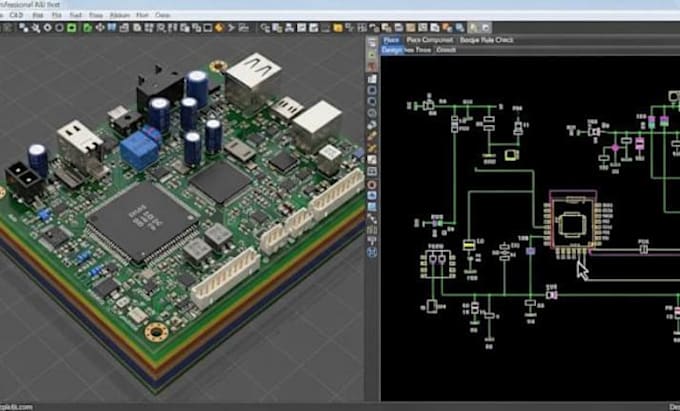The height and width of the screenshot is (411, 680).
Task: Click the blue book icon in top toolbar
Action: (111, 28)
